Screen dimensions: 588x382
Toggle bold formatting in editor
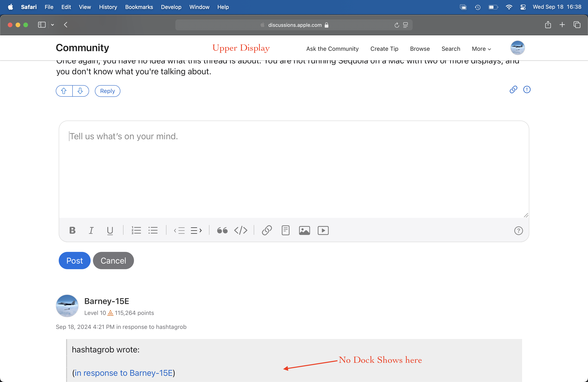coord(72,230)
